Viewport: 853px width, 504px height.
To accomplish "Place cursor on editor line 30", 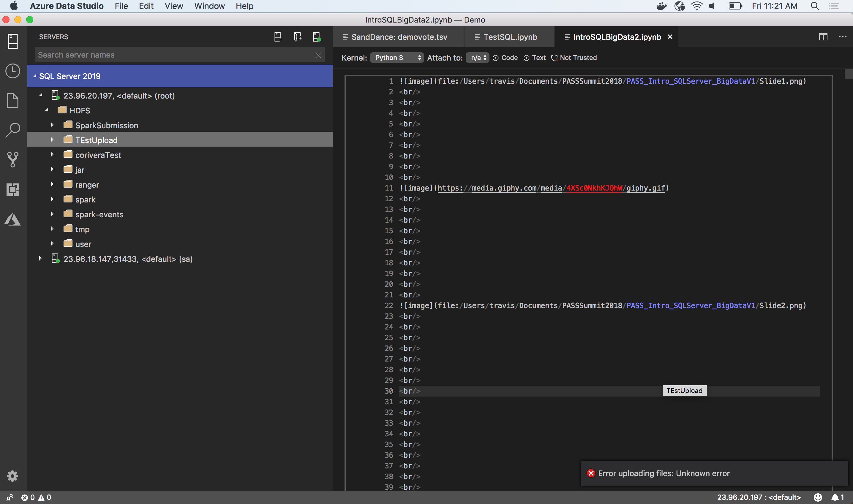I will (x=609, y=391).
